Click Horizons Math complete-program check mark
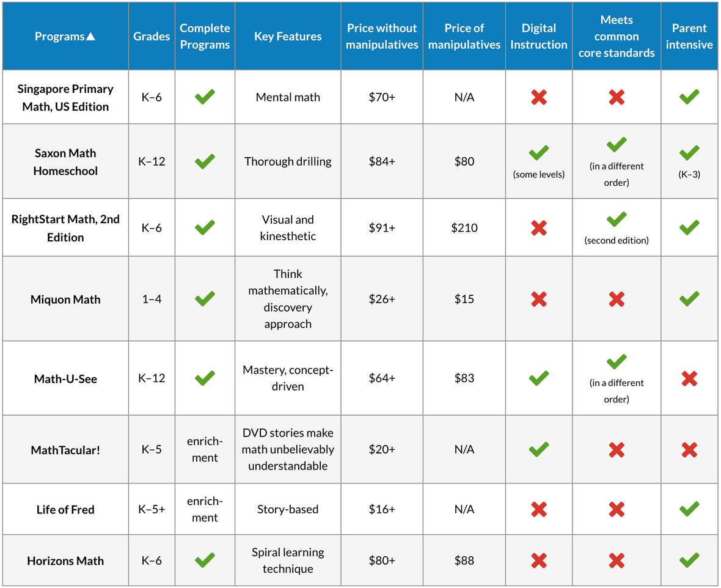The image size is (721, 588). tap(205, 560)
